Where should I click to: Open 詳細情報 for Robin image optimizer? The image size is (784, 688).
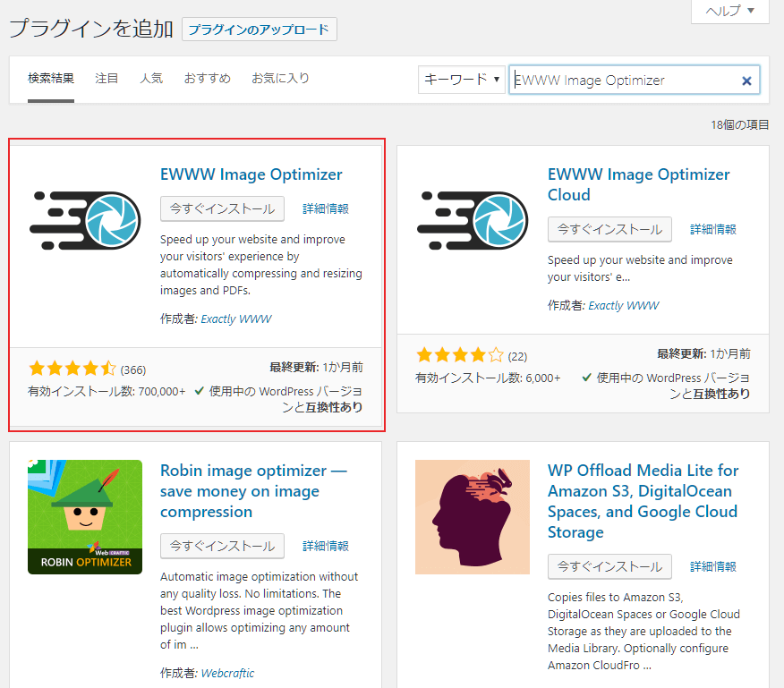[326, 546]
